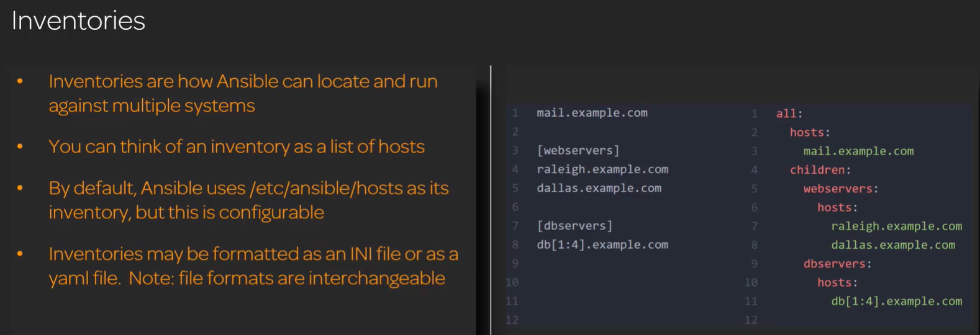
Task: Click the "Inventories" slide title
Action: click(78, 21)
